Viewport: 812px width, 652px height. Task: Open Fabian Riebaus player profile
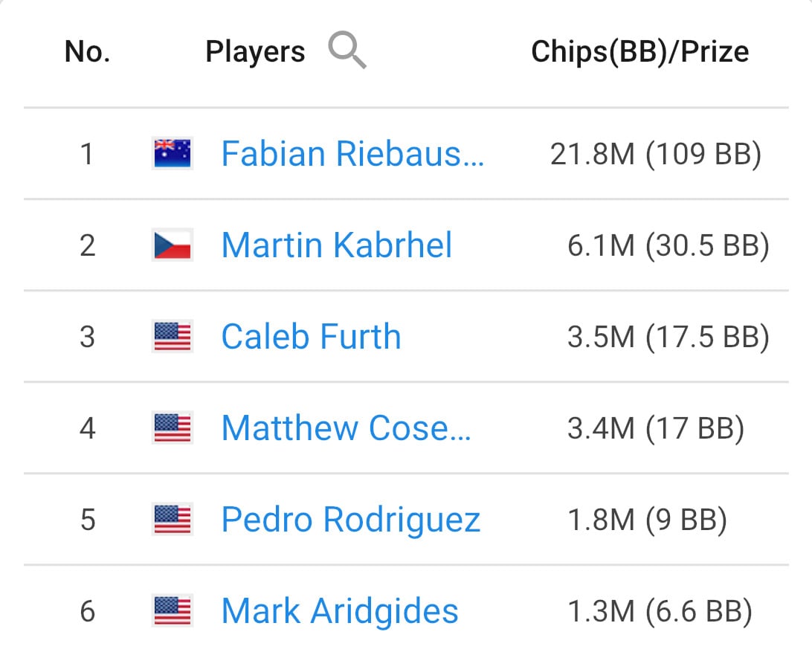tap(352, 154)
